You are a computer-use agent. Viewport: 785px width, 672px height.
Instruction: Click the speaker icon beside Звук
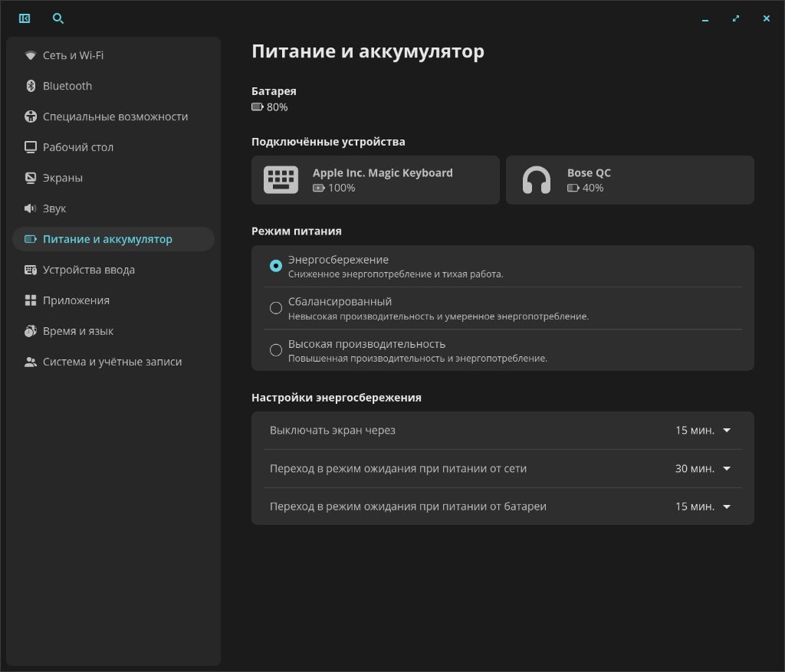[x=31, y=208]
